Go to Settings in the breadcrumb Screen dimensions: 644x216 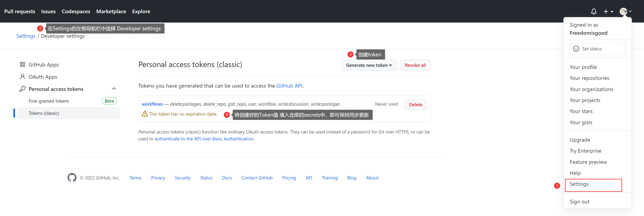pyautogui.click(x=26, y=36)
